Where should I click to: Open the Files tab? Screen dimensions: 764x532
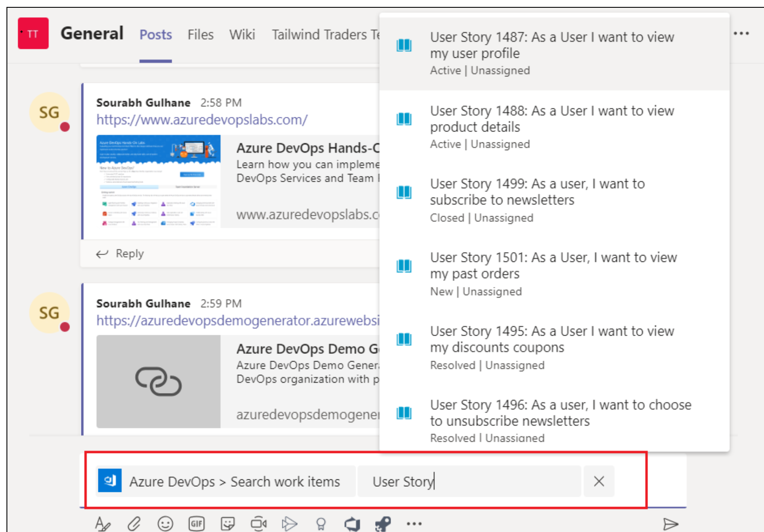tap(201, 35)
